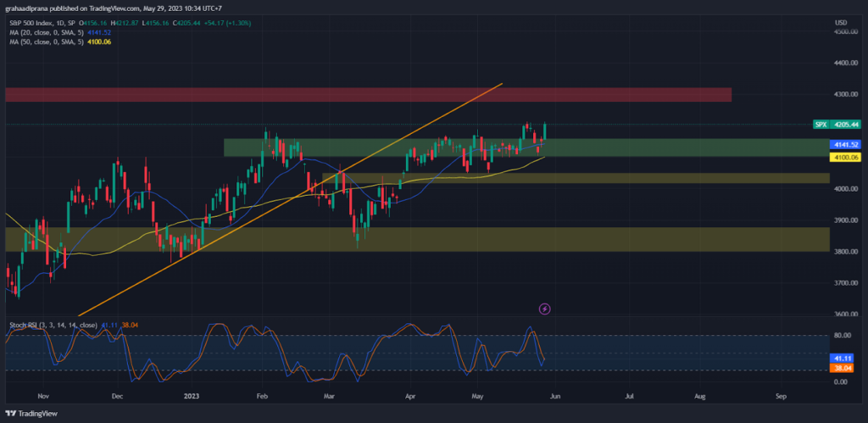
Task: Click the 3700.00 price axis label
Action: pos(847,283)
